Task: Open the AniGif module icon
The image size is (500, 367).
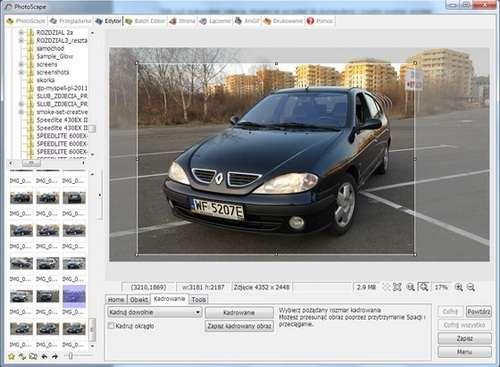Action: click(238, 21)
